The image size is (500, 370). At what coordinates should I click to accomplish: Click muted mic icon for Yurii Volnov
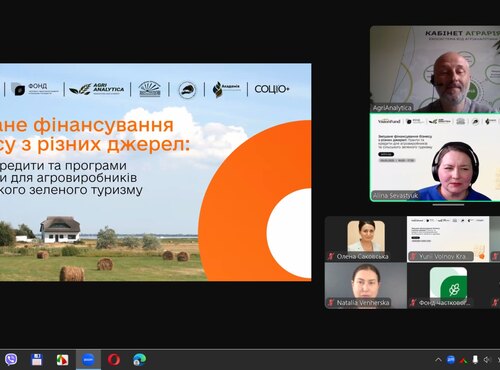pos(413,256)
